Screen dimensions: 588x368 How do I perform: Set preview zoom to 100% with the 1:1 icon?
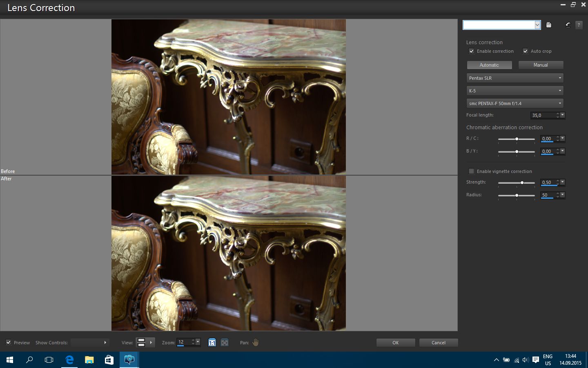212,343
